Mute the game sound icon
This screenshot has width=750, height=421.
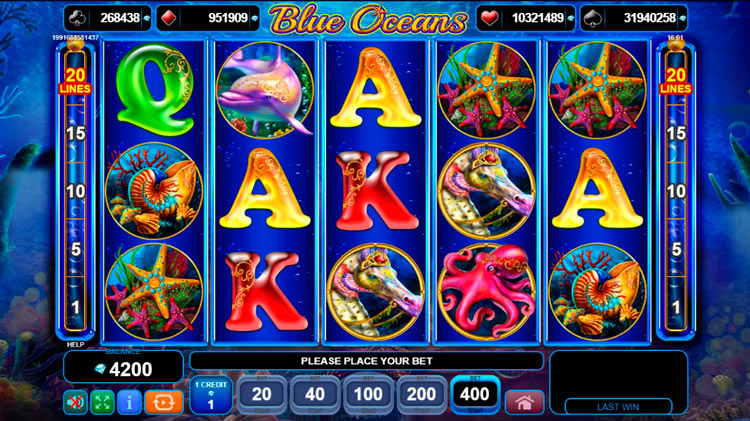(75, 402)
